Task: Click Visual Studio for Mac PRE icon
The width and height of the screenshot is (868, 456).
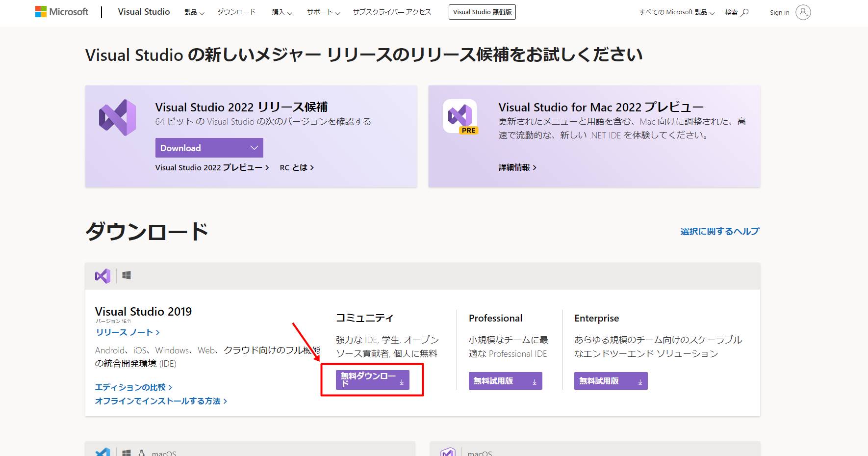Action: point(460,117)
